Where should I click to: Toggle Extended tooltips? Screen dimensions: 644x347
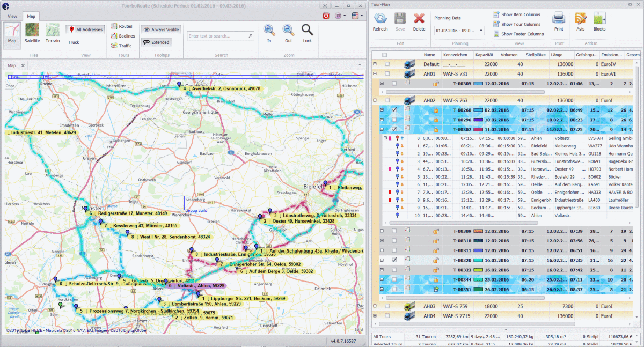156,42
